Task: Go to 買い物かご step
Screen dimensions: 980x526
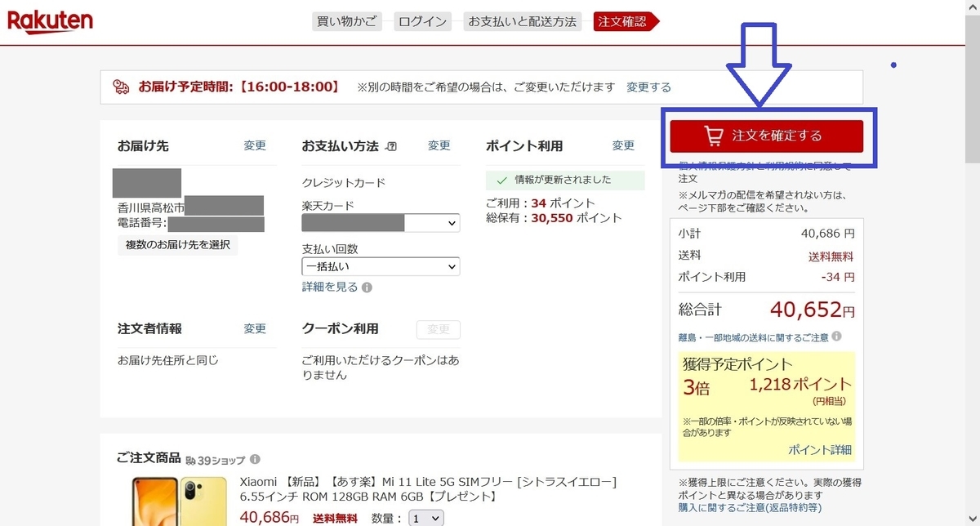Action: tap(347, 21)
